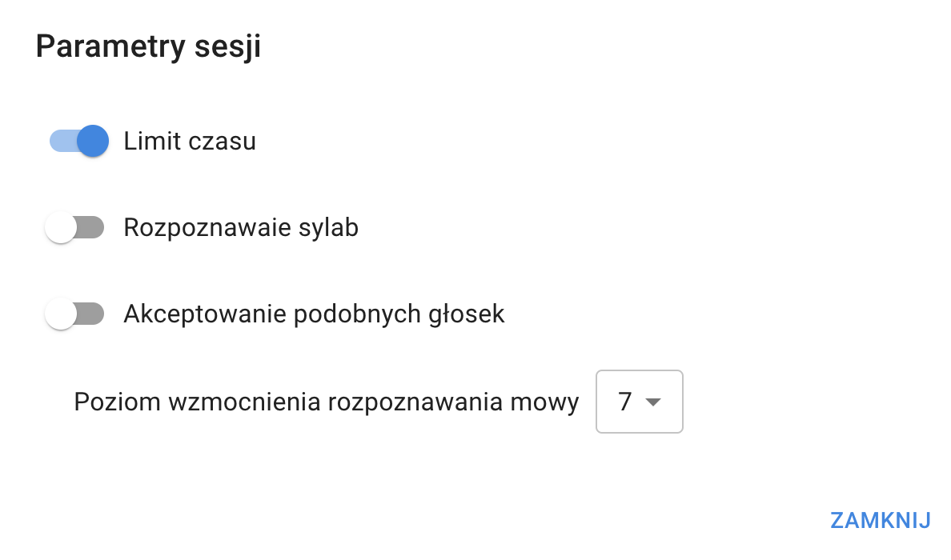Click the blue knob of Limit czasu
951x560 pixels.
93,142
